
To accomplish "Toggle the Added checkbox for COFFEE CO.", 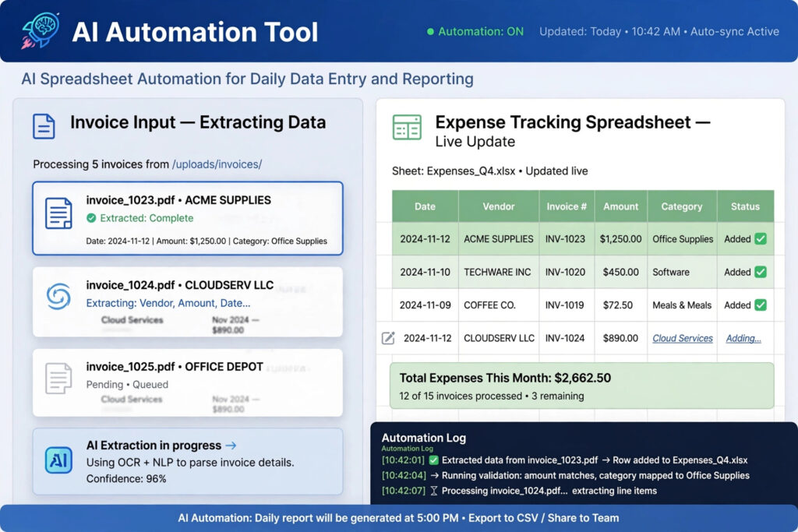I will [x=761, y=305].
